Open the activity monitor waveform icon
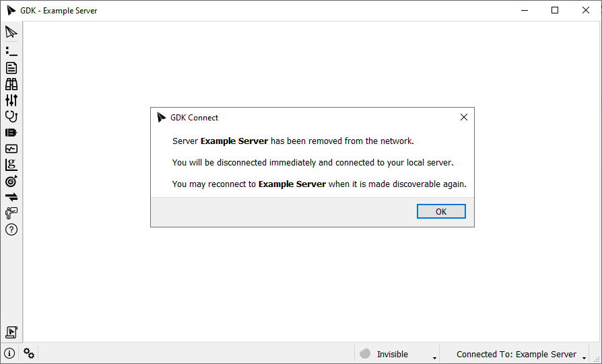 click(x=11, y=149)
